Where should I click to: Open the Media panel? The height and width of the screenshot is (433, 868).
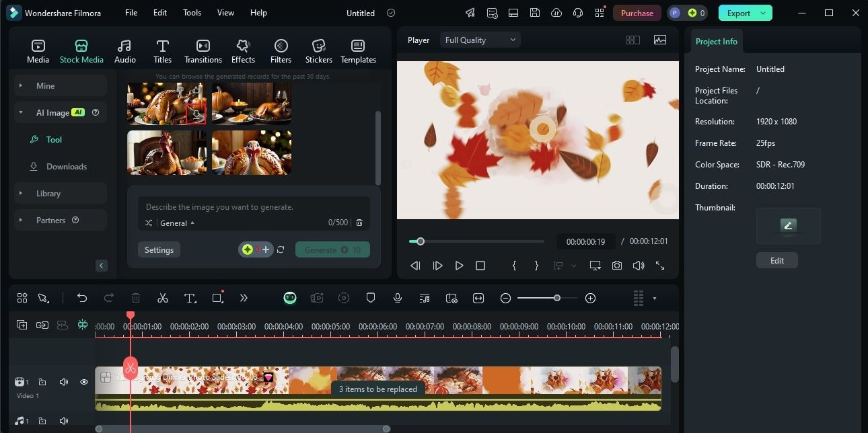pos(38,51)
